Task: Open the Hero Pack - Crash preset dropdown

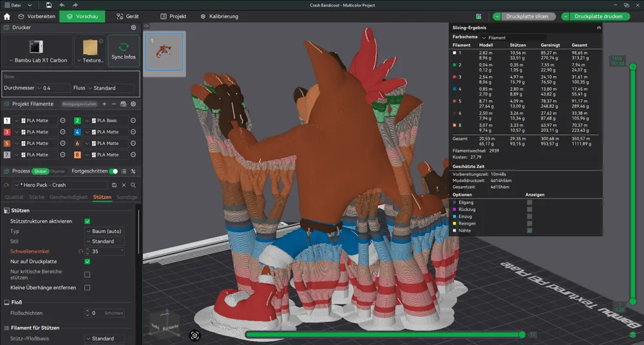Action: click(x=61, y=185)
